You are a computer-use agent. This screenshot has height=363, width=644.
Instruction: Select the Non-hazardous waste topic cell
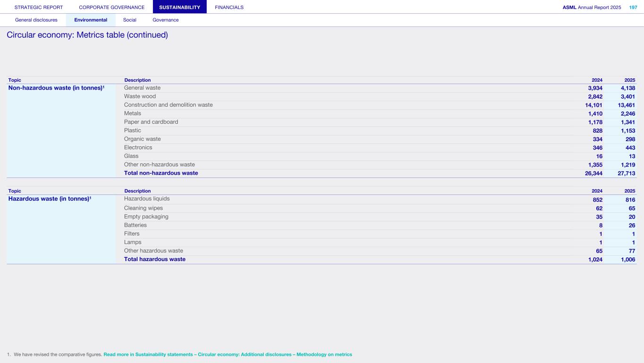(56, 88)
